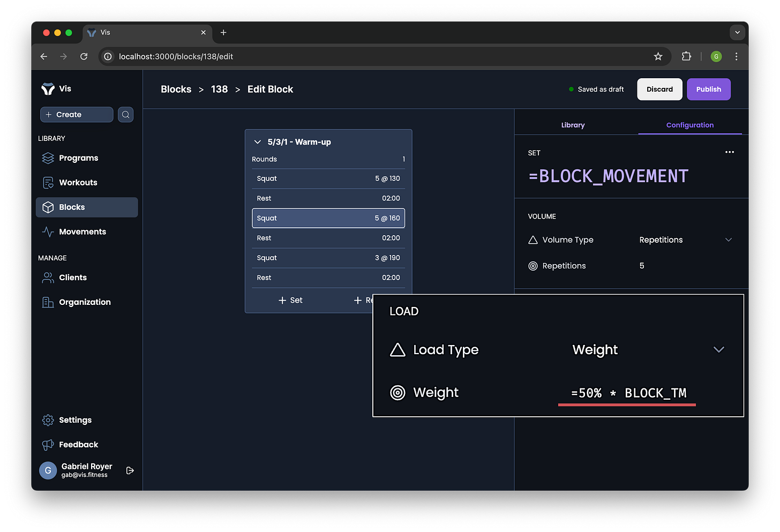Click the Weight target icon
Viewport: 780px width, 532px height.
point(397,393)
